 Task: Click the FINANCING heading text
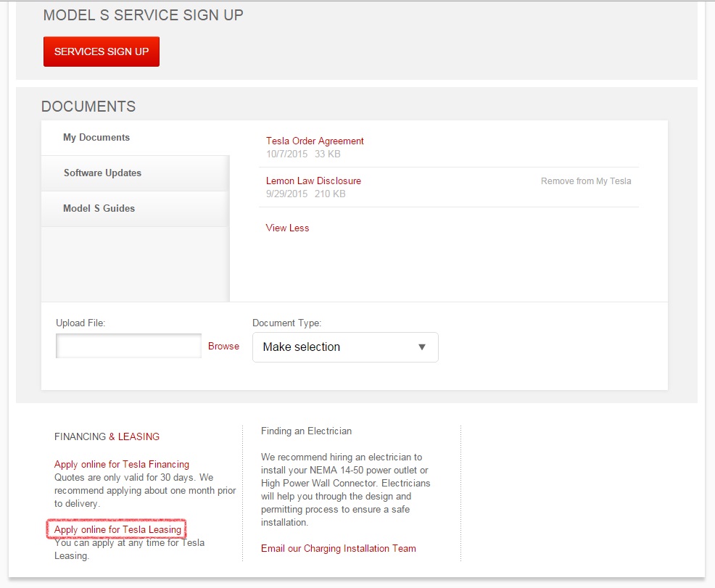pos(80,437)
